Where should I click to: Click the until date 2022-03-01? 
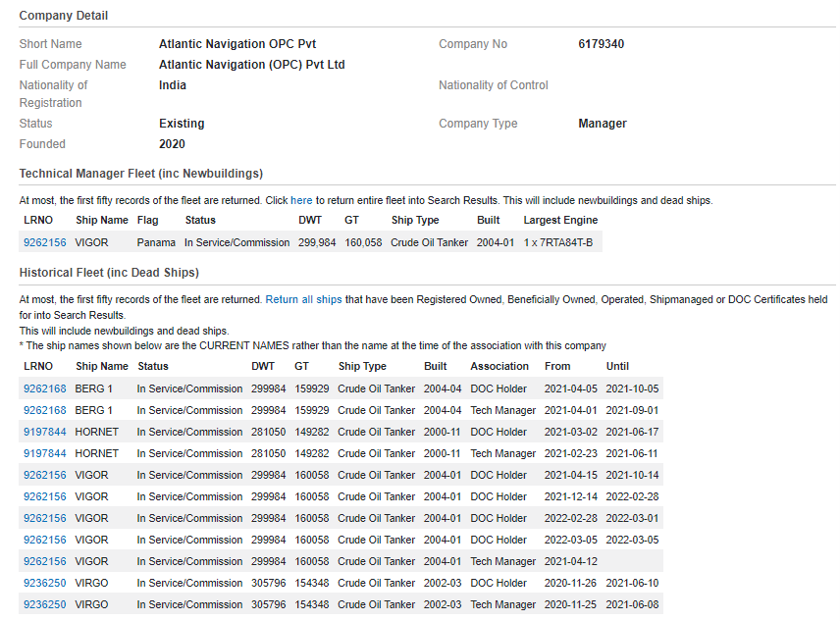(x=632, y=518)
